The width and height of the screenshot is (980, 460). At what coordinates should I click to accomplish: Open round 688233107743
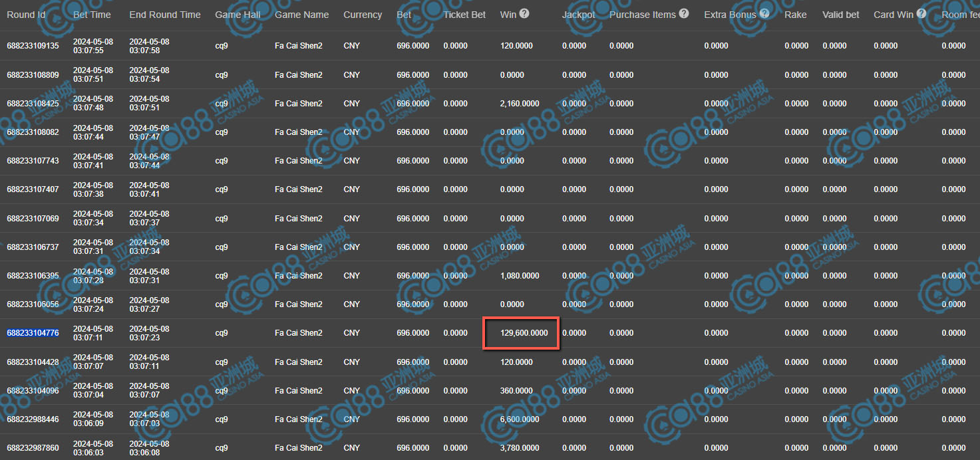point(33,161)
